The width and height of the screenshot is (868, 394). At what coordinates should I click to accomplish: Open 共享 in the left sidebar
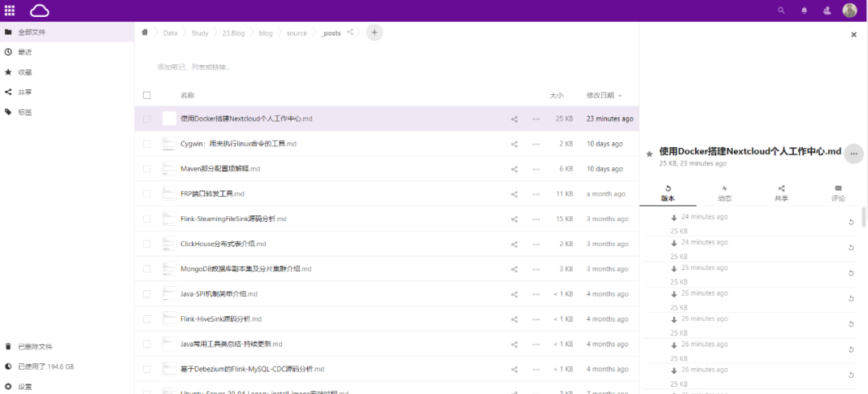click(x=67, y=92)
